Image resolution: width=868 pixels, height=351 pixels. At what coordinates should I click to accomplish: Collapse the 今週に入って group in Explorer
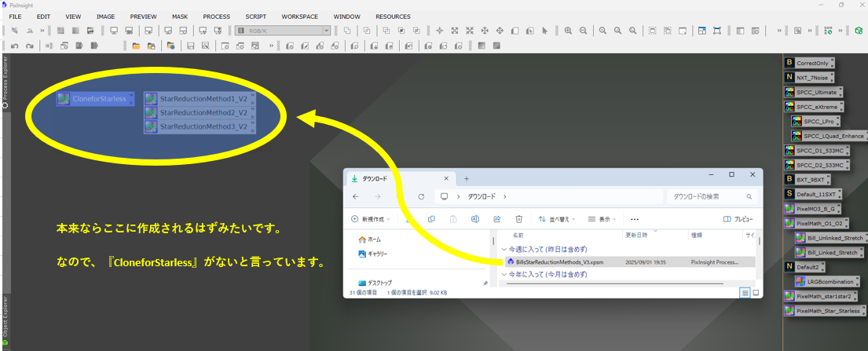point(504,250)
